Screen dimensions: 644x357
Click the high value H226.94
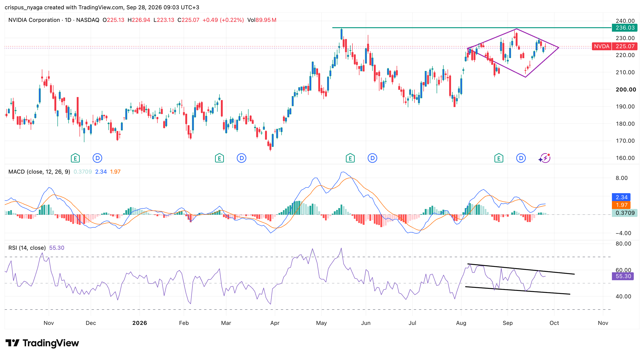point(139,20)
